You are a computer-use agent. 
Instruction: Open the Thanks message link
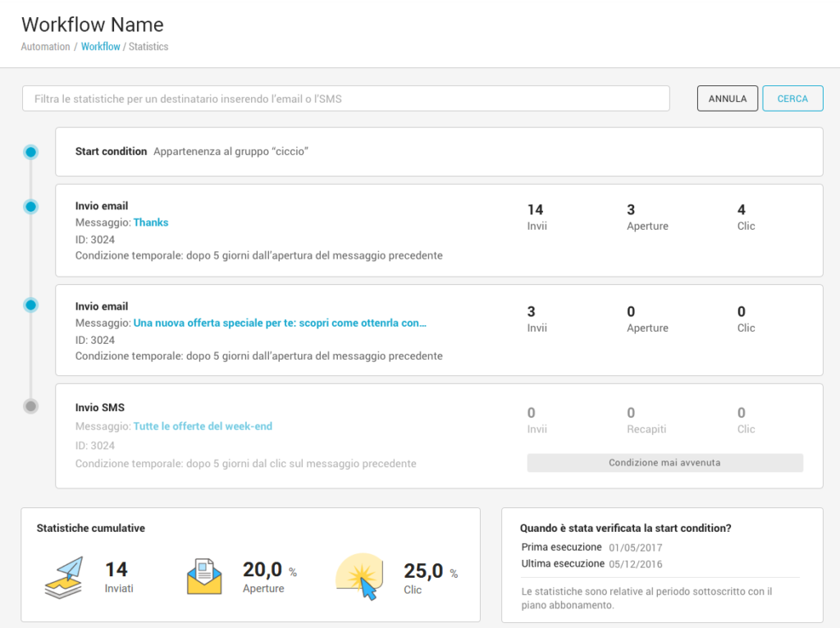click(151, 222)
